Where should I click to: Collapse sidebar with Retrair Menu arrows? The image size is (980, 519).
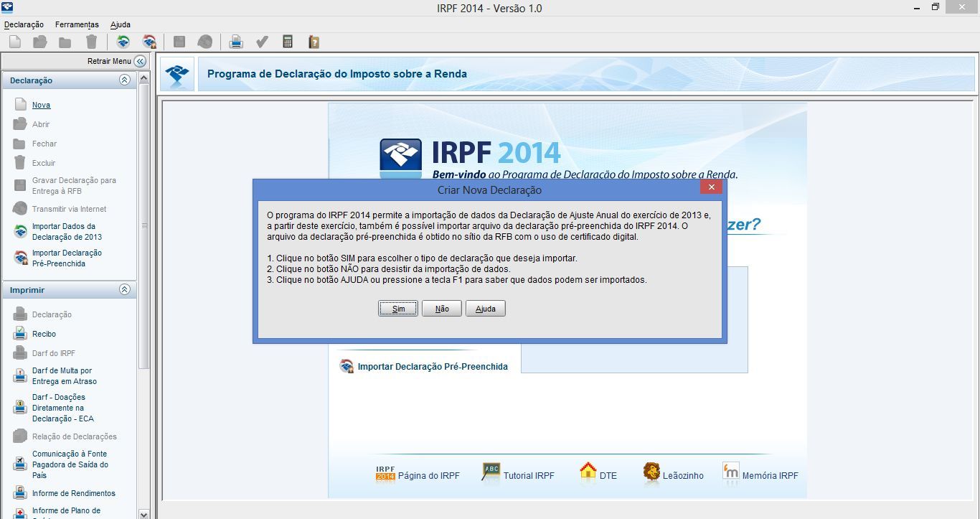[139, 61]
